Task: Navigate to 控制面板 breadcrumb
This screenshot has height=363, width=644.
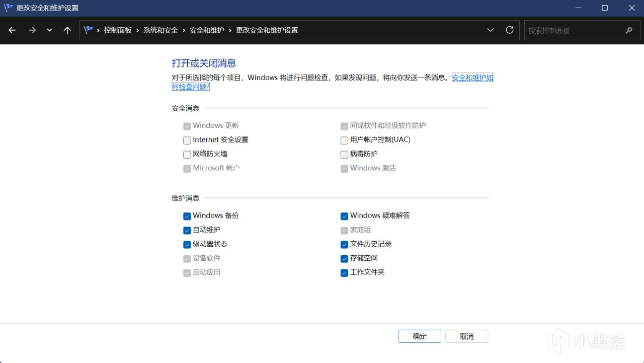Action: (x=118, y=30)
